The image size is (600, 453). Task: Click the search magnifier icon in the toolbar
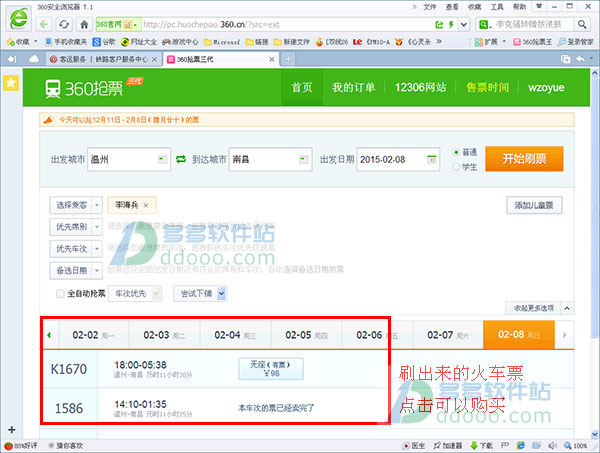coord(582,24)
